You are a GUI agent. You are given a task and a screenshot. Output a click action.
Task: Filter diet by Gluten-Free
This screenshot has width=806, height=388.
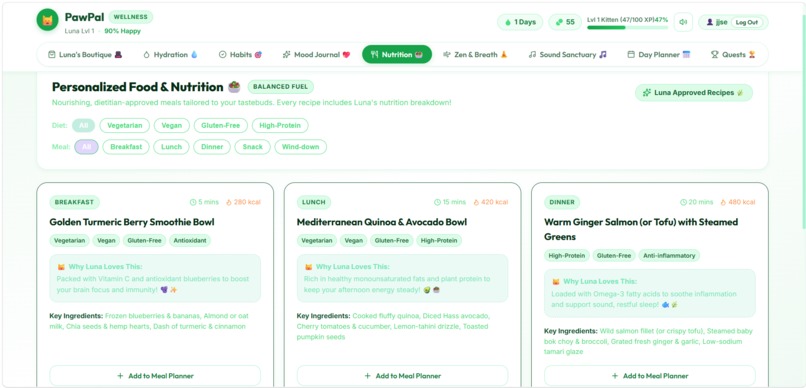point(221,125)
